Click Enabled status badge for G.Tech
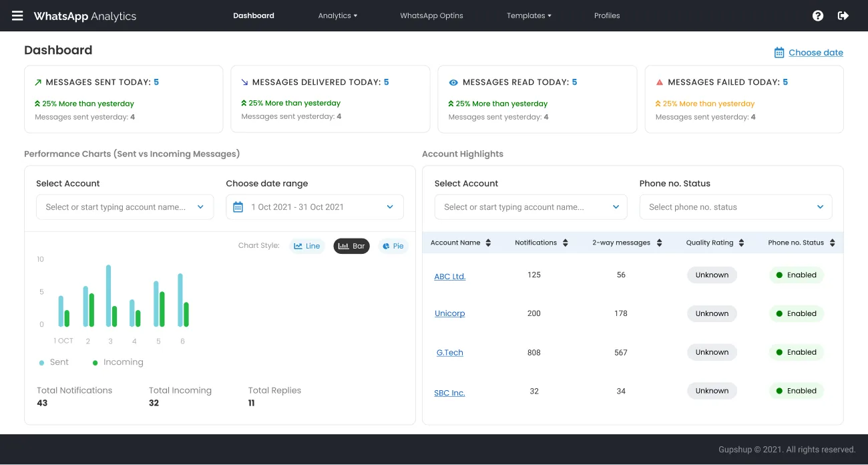868x465 pixels. pos(797,353)
